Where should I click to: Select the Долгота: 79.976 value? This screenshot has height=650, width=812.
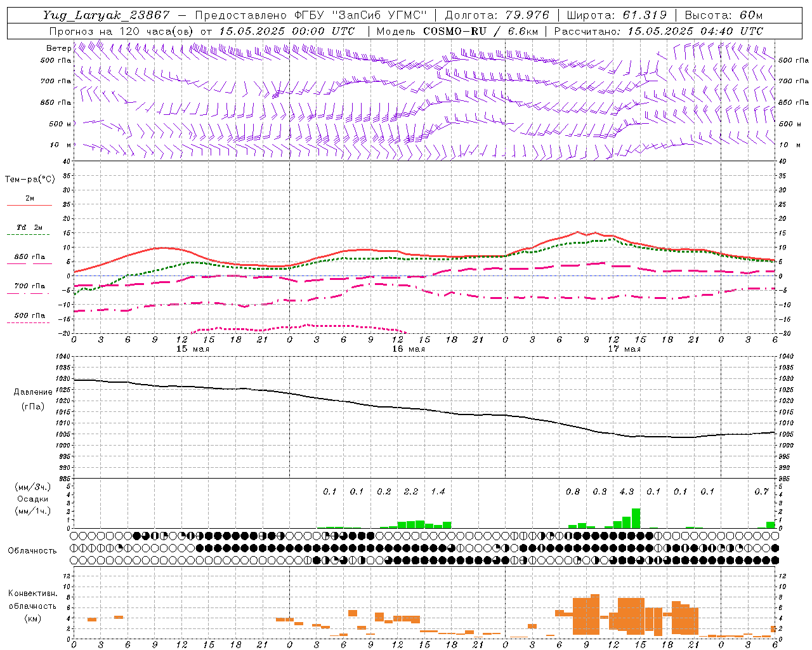click(x=497, y=15)
